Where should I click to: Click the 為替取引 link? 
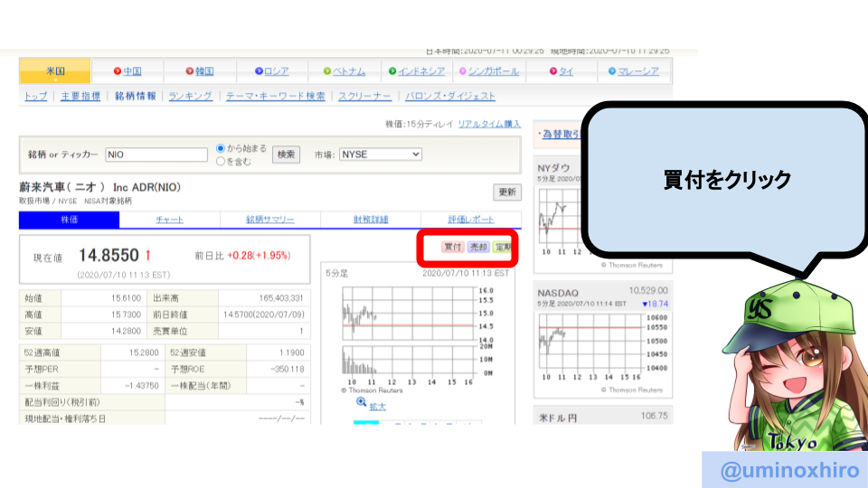561,134
